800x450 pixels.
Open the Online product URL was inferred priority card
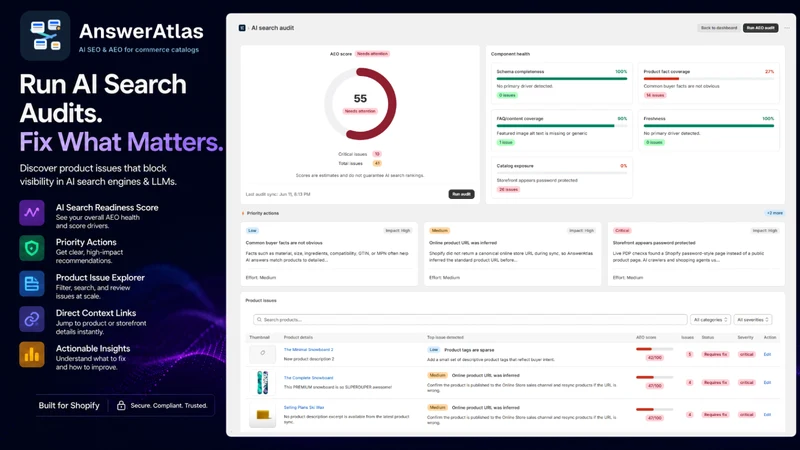point(512,254)
